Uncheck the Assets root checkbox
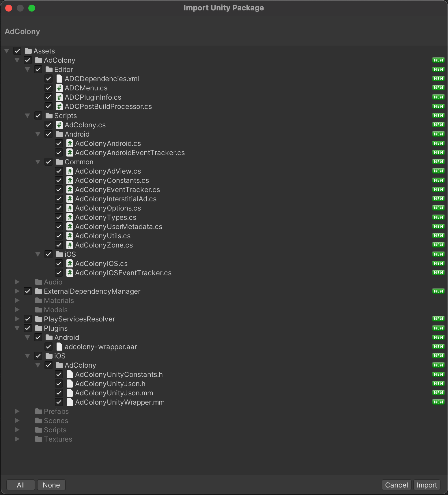 point(17,51)
